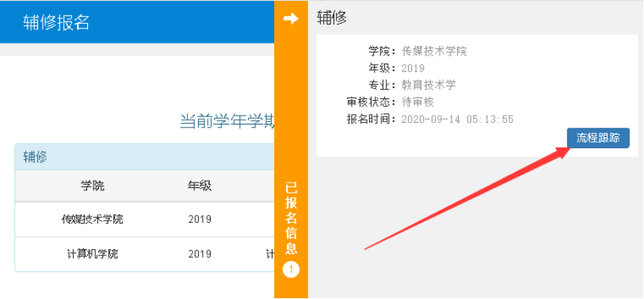Click the 学院 column header
This screenshot has height=299, width=644.
point(93,186)
